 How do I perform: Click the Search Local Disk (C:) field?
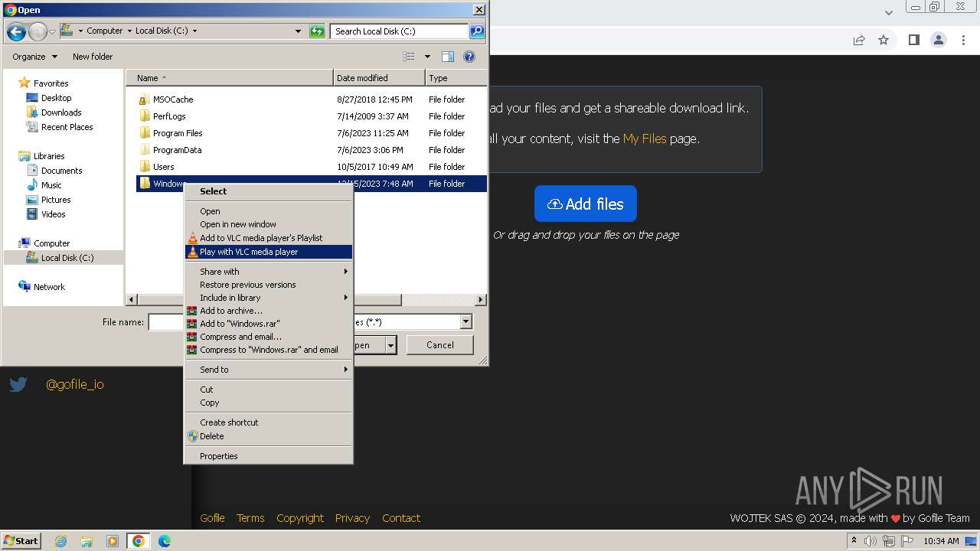(400, 31)
